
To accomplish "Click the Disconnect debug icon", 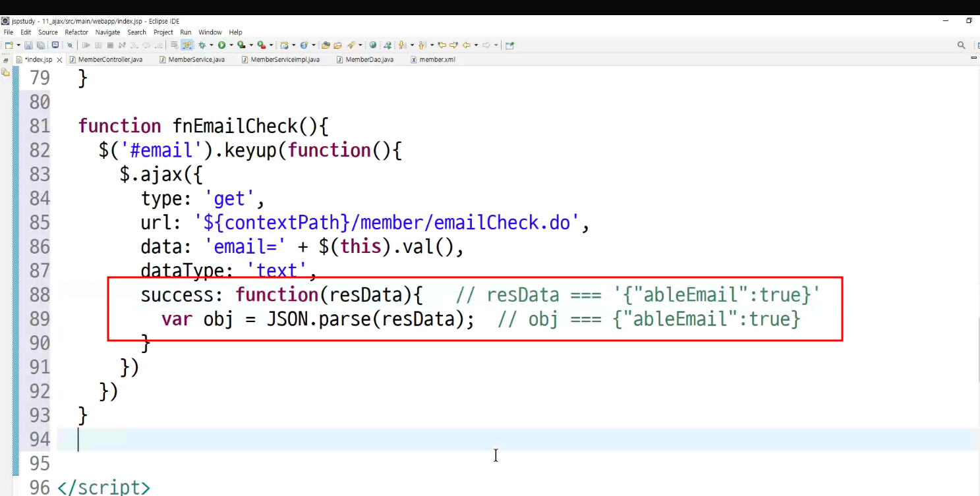I will point(122,45).
